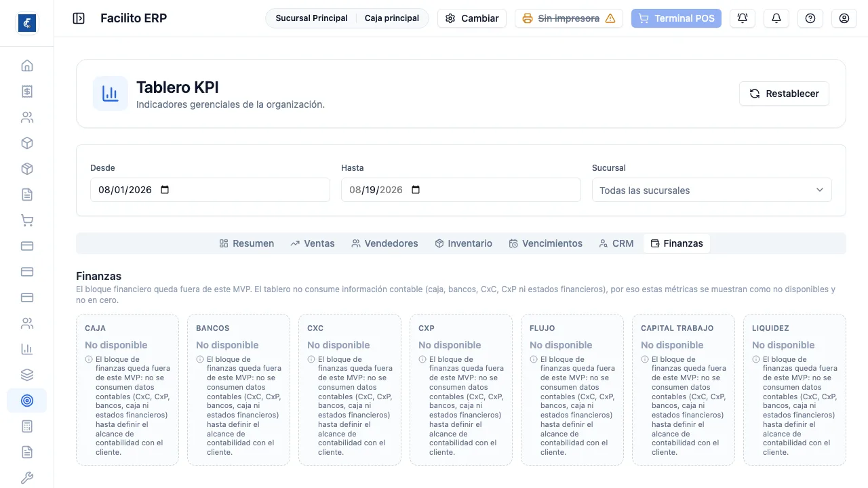Screen dimensions: 868x488
Task: Open the Desde date calendar picker icon
Action: [x=165, y=190]
